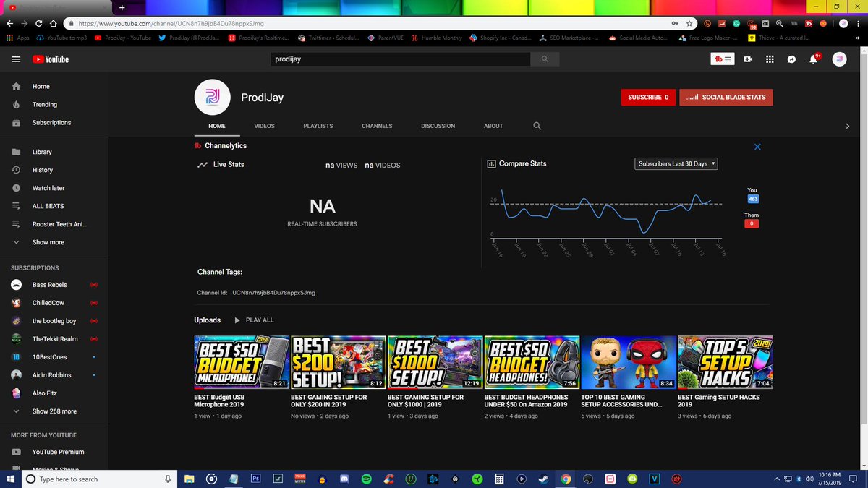Click the ProdiJay channel avatar
The width and height of the screenshot is (868, 488).
pyautogui.click(x=213, y=97)
